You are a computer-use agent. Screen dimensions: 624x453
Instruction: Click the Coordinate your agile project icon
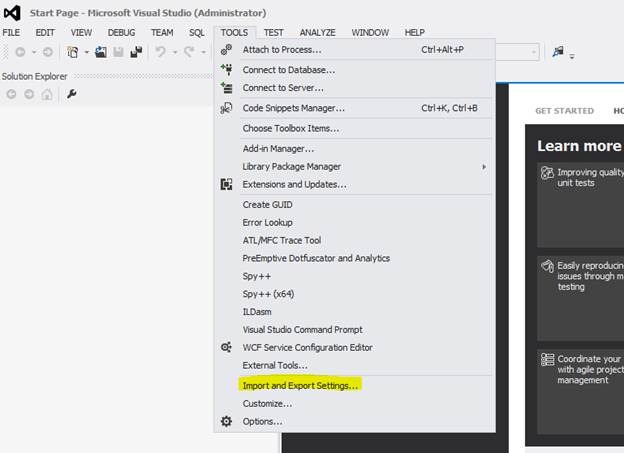548,359
